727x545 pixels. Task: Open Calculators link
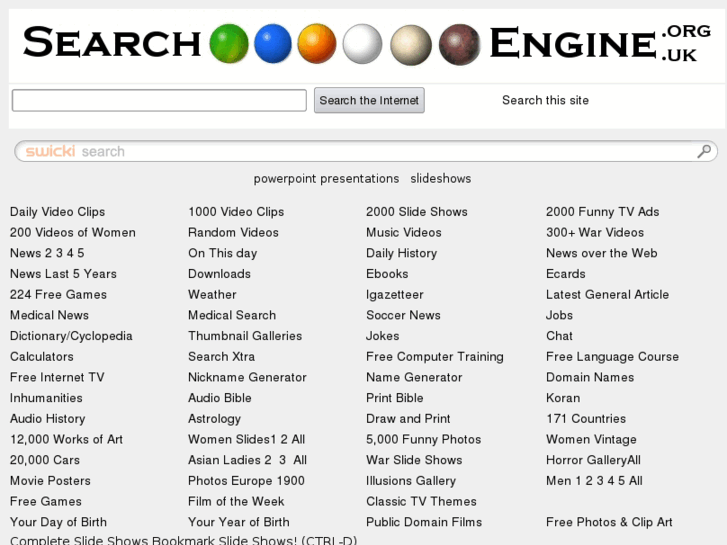(42, 357)
